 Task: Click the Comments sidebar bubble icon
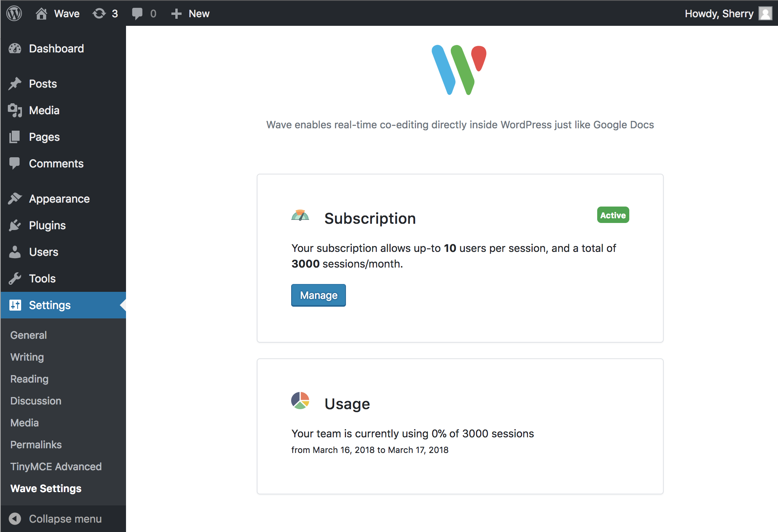[15, 164]
